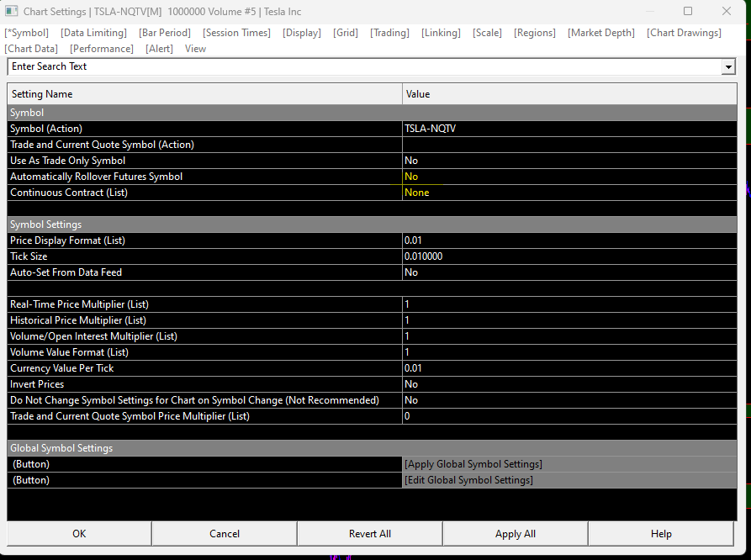Click the Apply All button
The image size is (751, 560).
(x=516, y=534)
